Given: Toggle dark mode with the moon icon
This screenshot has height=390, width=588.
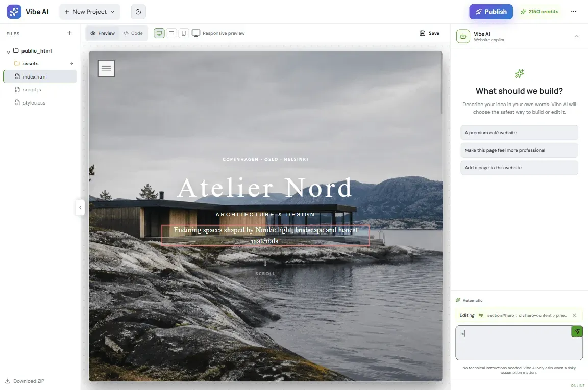Looking at the screenshot, I should pyautogui.click(x=138, y=12).
